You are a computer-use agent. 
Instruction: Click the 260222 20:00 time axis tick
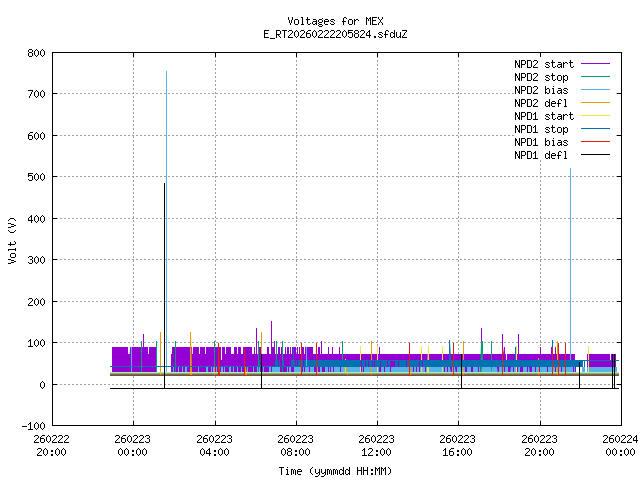(51, 444)
